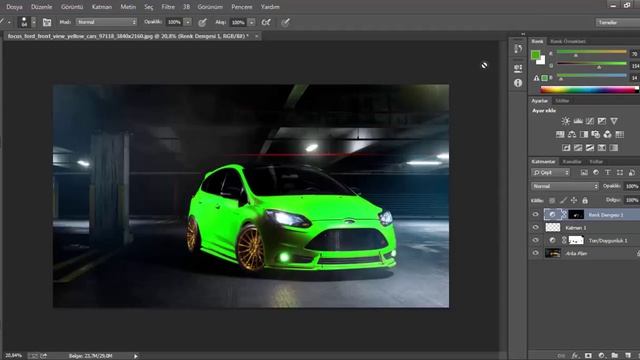This screenshot has height=360, width=640.
Task: Open layer filter type dropdown
Action: pos(550,173)
